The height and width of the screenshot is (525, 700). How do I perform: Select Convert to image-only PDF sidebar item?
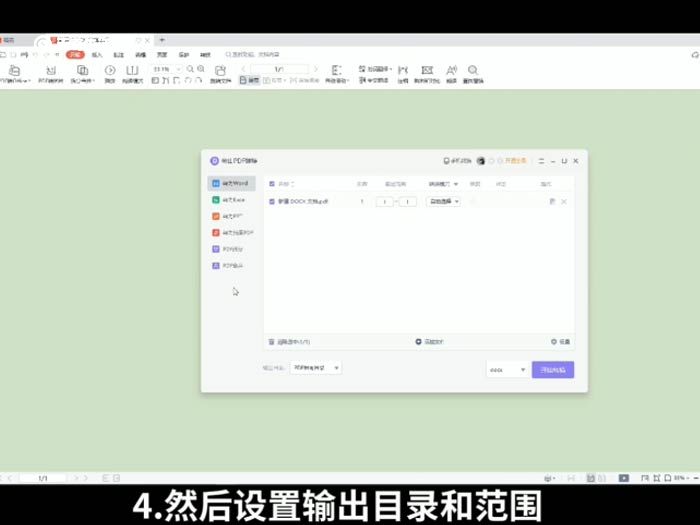231,233
